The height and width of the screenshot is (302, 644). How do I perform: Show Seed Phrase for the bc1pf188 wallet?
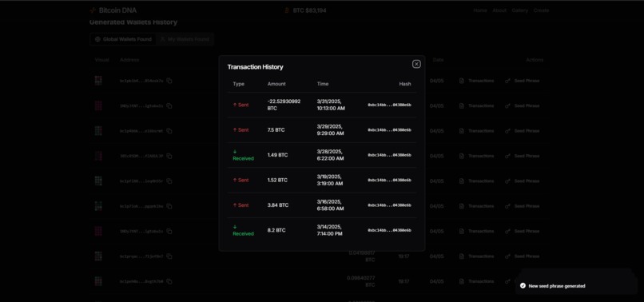pyautogui.click(x=522, y=181)
